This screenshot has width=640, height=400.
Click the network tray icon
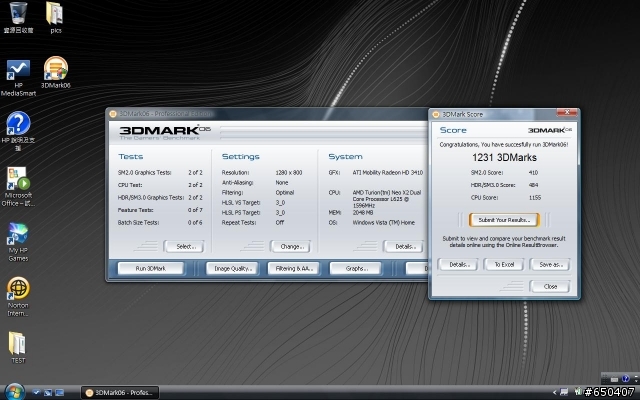click(x=564, y=392)
